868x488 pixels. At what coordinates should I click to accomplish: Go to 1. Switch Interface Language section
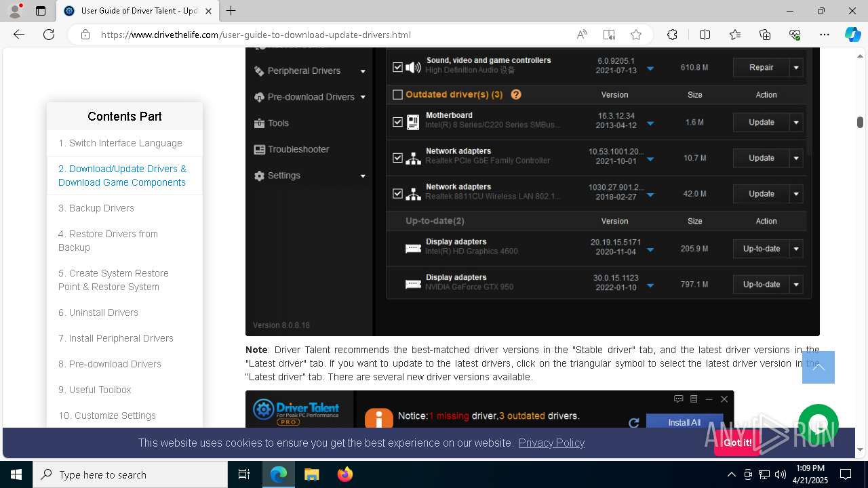(x=120, y=143)
